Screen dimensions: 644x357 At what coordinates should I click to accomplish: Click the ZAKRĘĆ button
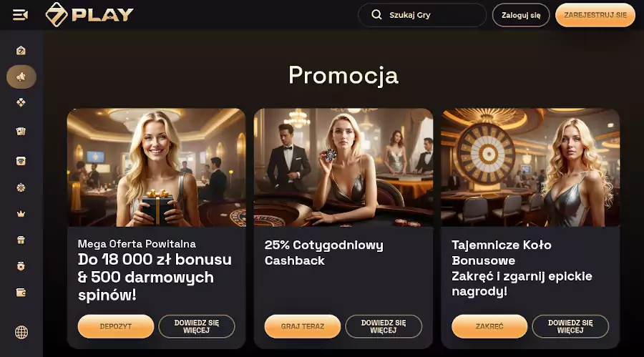pos(489,327)
